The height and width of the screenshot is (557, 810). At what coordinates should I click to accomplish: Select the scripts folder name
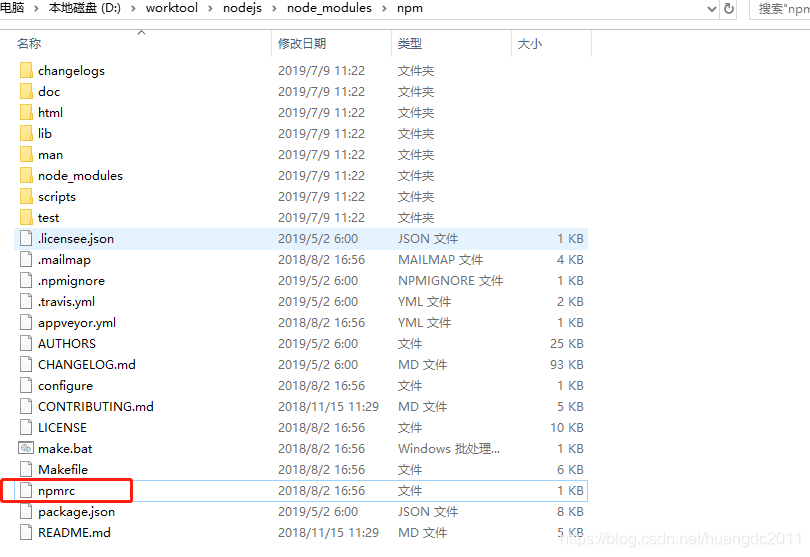click(57, 197)
